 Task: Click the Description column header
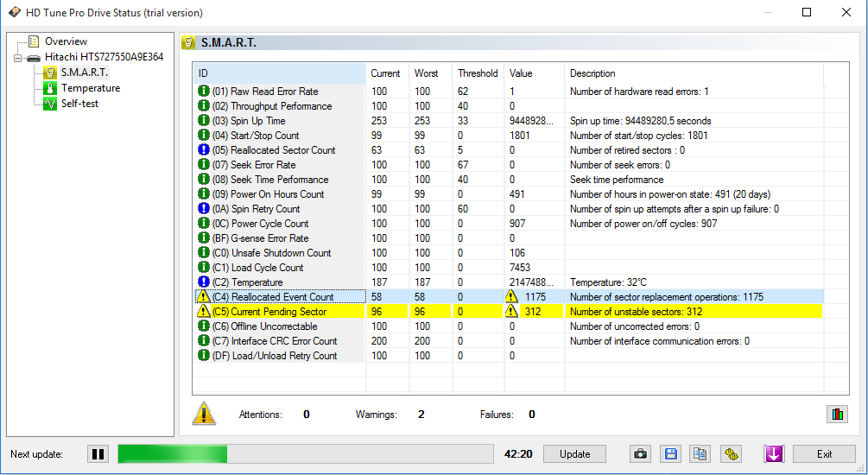point(694,73)
